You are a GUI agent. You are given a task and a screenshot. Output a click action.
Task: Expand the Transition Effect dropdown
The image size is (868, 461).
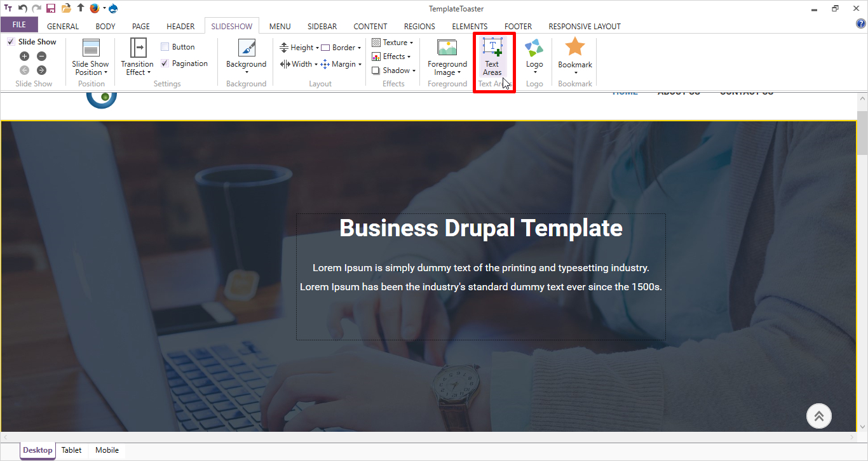[x=137, y=68]
